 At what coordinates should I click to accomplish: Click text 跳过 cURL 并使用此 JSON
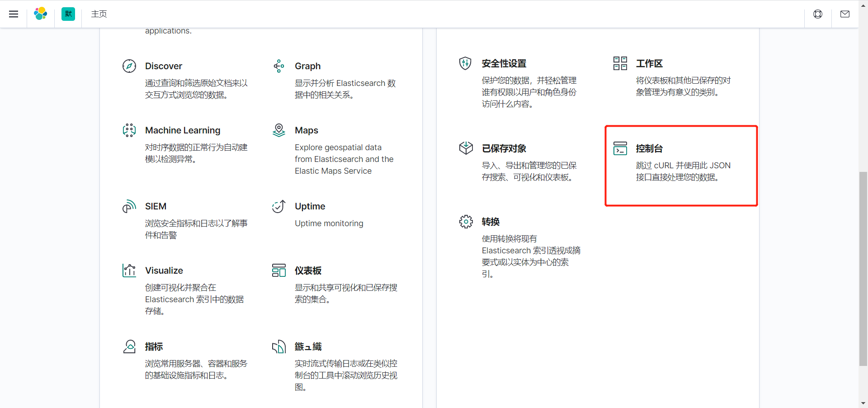point(683,166)
